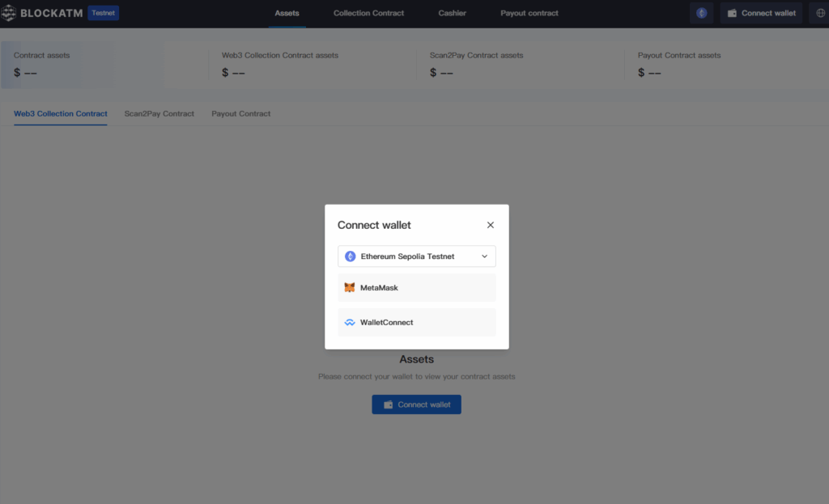The width and height of the screenshot is (829, 504).
Task: Open the Collection Contract nav tab
Action: pos(368,13)
